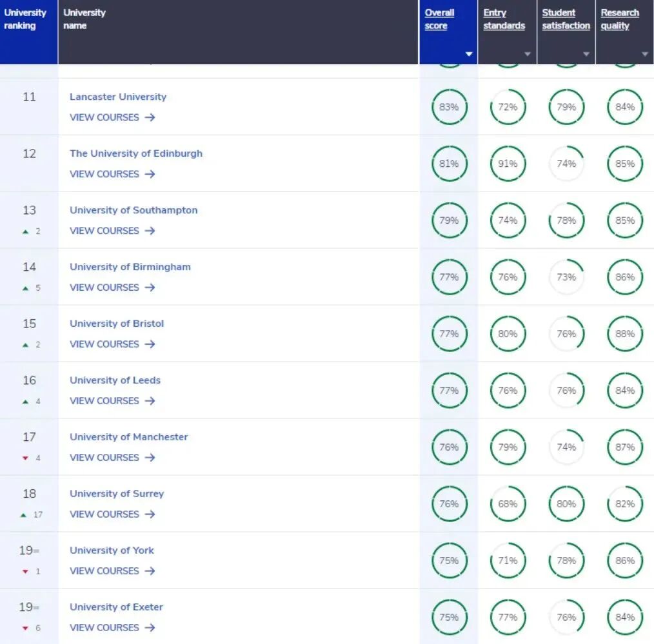This screenshot has height=644, width=654.
Task: Click Surrey's green up arrow rank change
Action: coord(24,515)
